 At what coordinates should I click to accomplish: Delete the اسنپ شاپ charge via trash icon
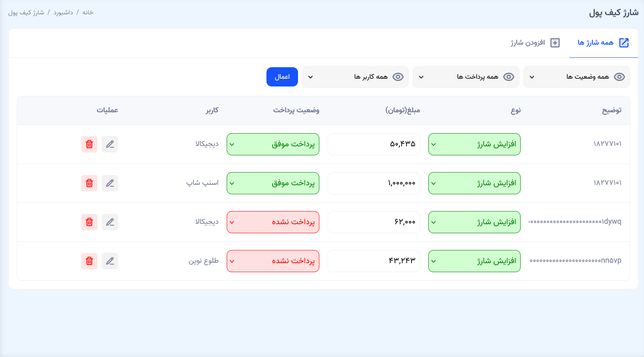click(89, 183)
